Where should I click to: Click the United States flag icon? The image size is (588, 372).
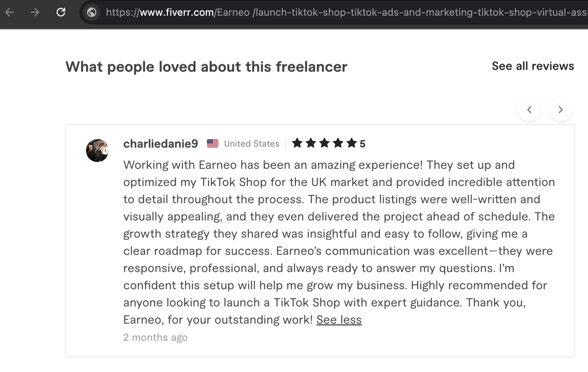click(x=212, y=144)
